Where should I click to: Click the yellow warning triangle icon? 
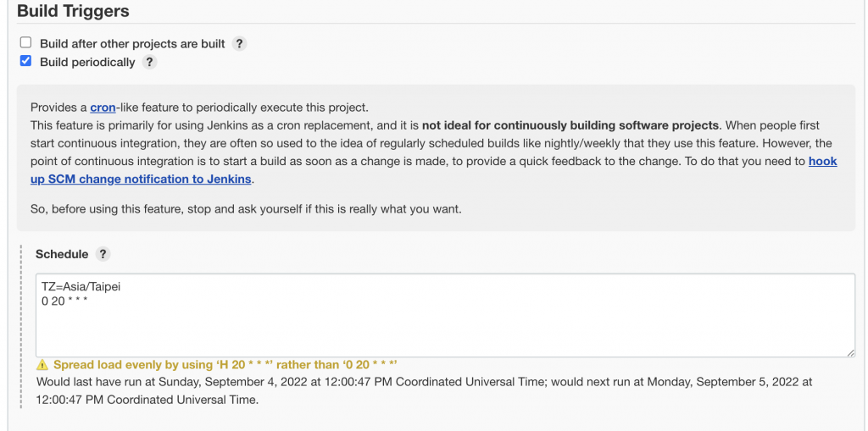click(42, 365)
